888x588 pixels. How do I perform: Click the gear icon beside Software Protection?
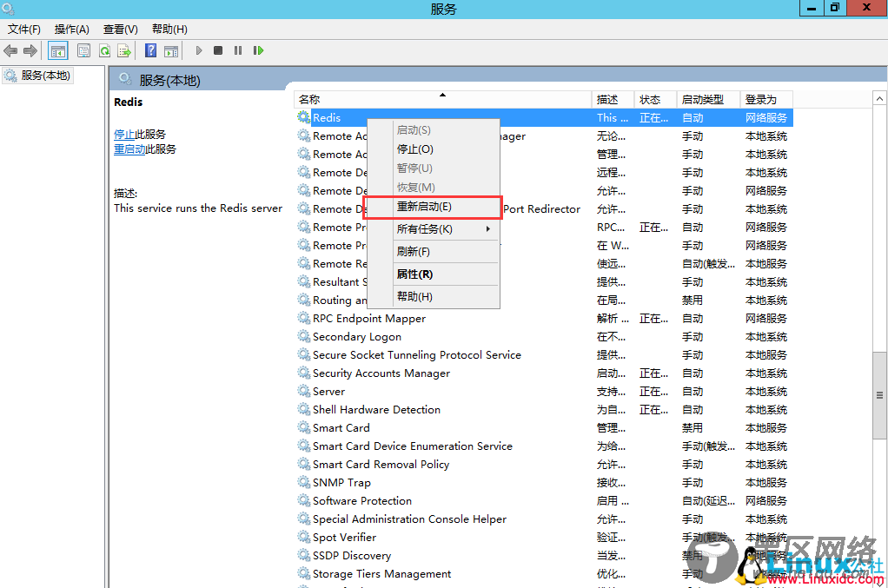click(304, 500)
